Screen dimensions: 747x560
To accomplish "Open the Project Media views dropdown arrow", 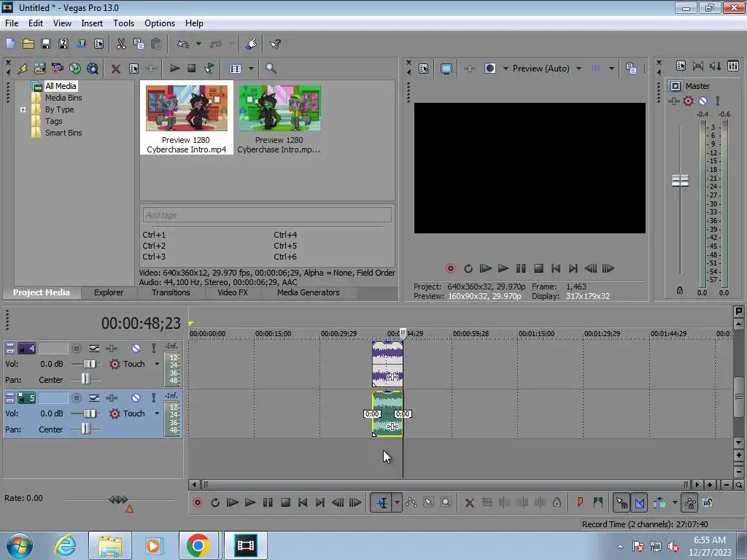I will point(251,69).
